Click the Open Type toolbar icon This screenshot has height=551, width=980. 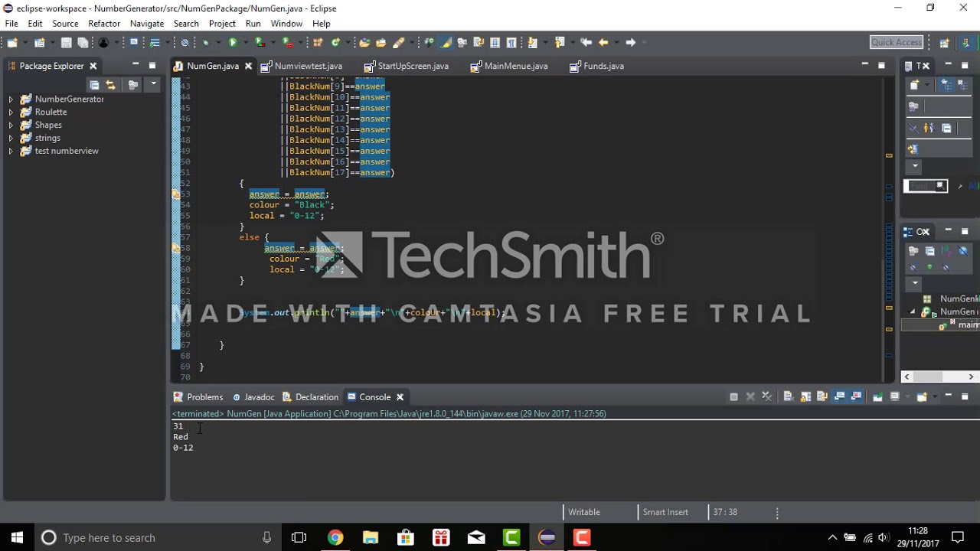click(364, 42)
